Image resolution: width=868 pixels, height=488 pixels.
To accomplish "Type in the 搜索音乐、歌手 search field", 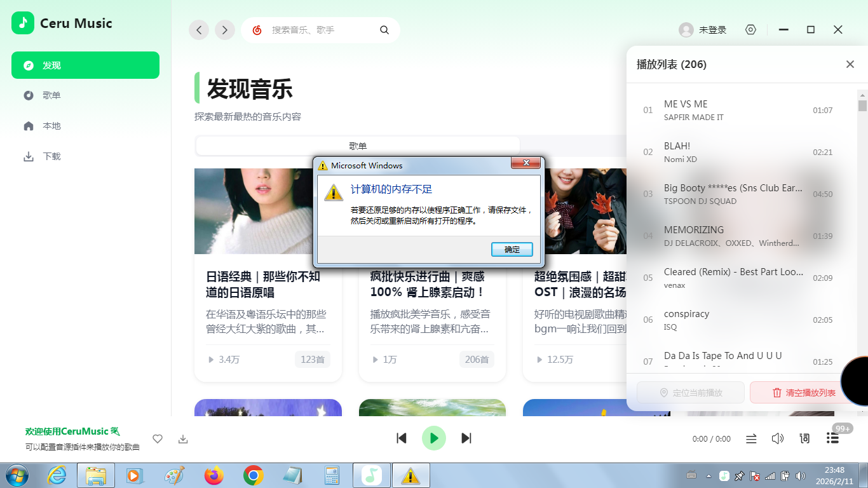I will tap(321, 30).
